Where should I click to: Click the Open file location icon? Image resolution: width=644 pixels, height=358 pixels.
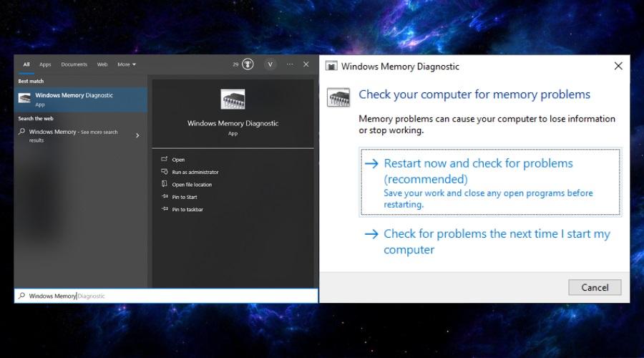pyautogui.click(x=165, y=184)
